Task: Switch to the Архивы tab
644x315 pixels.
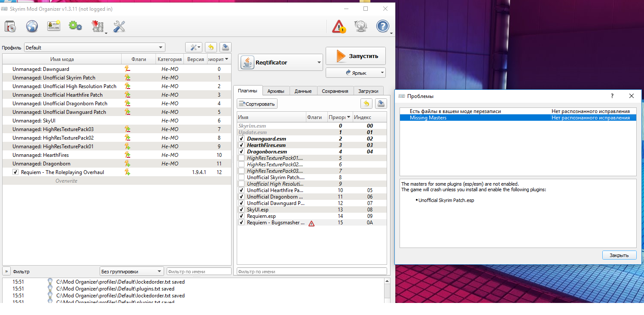Action: 275,91
